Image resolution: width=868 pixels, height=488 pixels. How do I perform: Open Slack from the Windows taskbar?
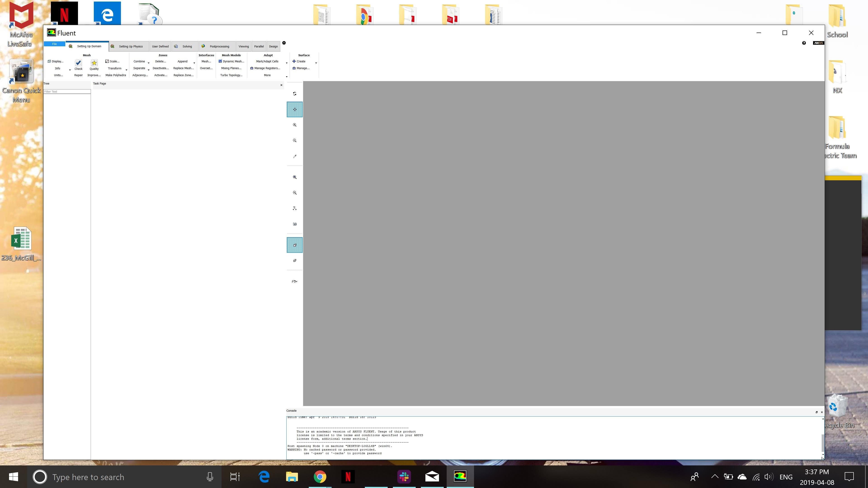click(x=404, y=476)
